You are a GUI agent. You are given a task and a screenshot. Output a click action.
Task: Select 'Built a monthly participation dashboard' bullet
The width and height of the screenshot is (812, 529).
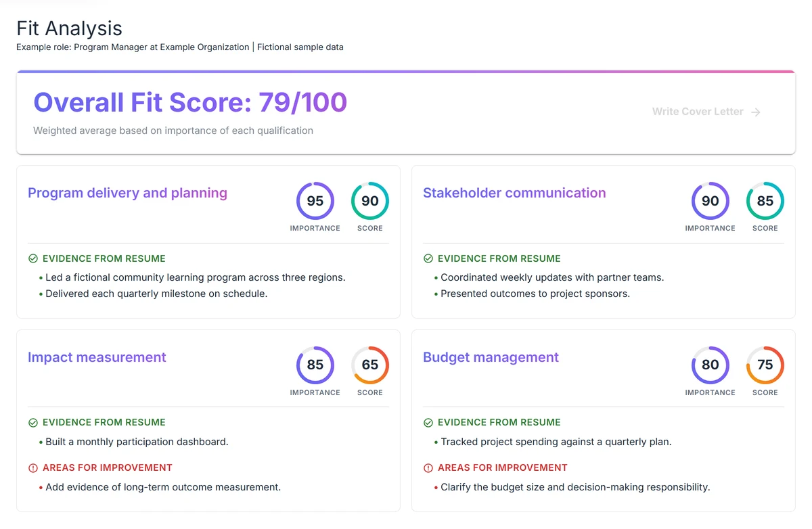coord(137,442)
